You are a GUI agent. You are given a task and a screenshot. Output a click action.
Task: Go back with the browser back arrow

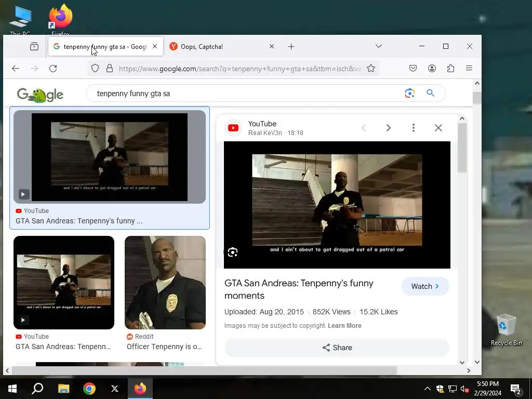pyautogui.click(x=16, y=69)
